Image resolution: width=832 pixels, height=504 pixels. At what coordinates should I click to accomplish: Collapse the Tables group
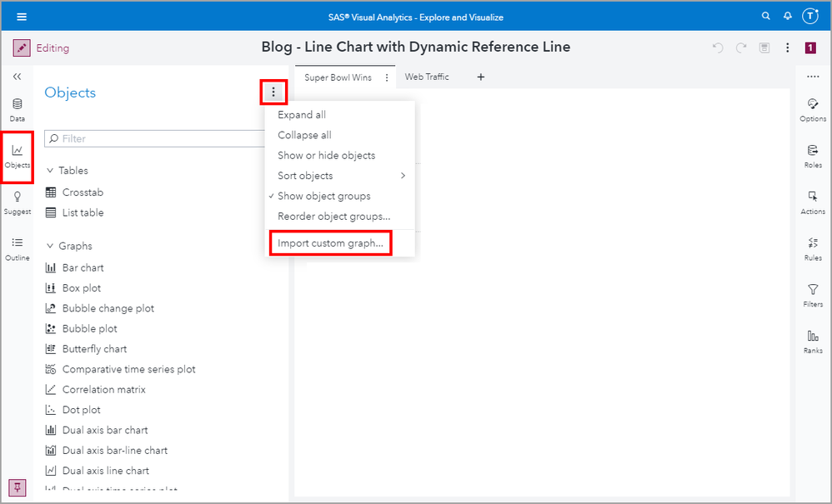pos(50,171)
